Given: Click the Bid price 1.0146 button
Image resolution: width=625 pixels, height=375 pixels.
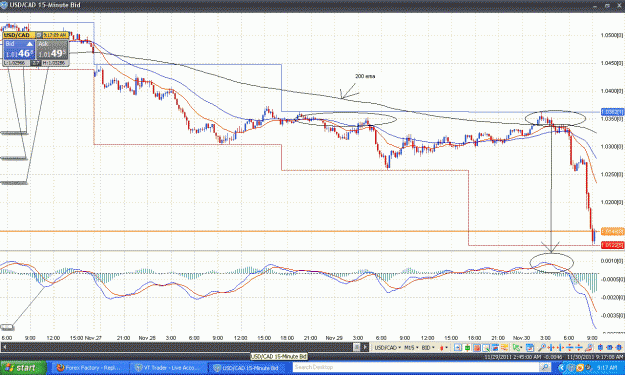Looking at the screenshot, I should (19, 49).
